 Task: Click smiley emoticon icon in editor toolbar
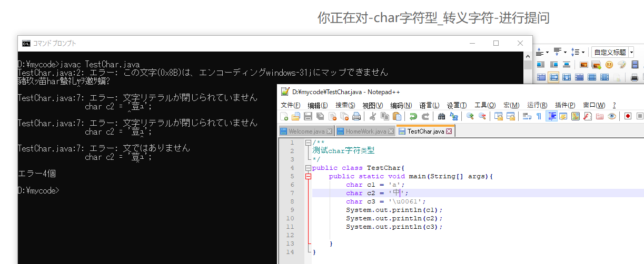pyautogui.click(x=609, y=65)
